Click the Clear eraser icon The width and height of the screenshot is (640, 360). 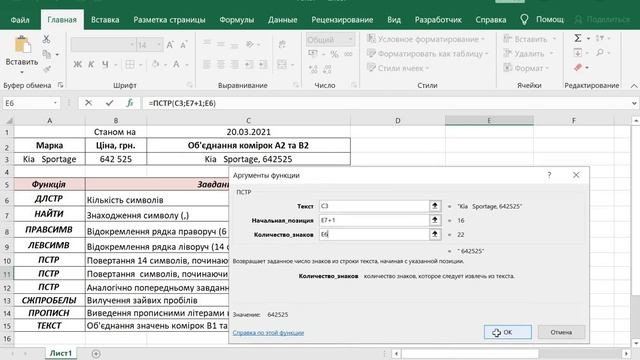tap(578, 67)
